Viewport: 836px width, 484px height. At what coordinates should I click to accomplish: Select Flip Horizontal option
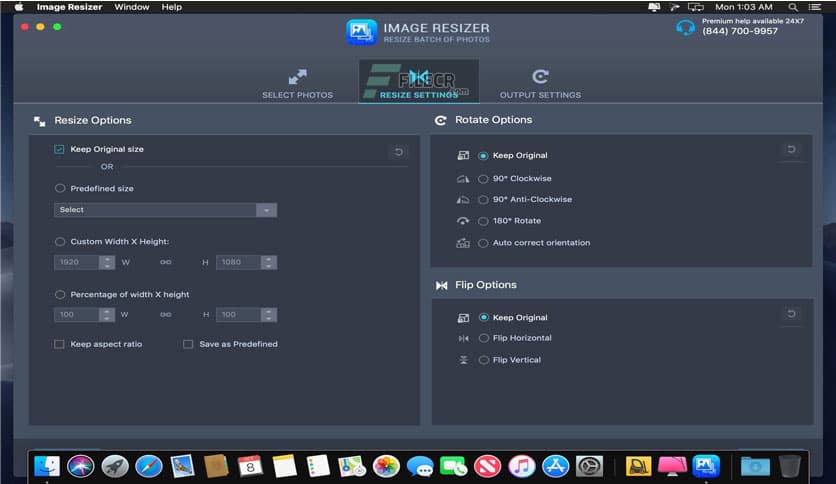pyautogui.click(x=484, y=338)
